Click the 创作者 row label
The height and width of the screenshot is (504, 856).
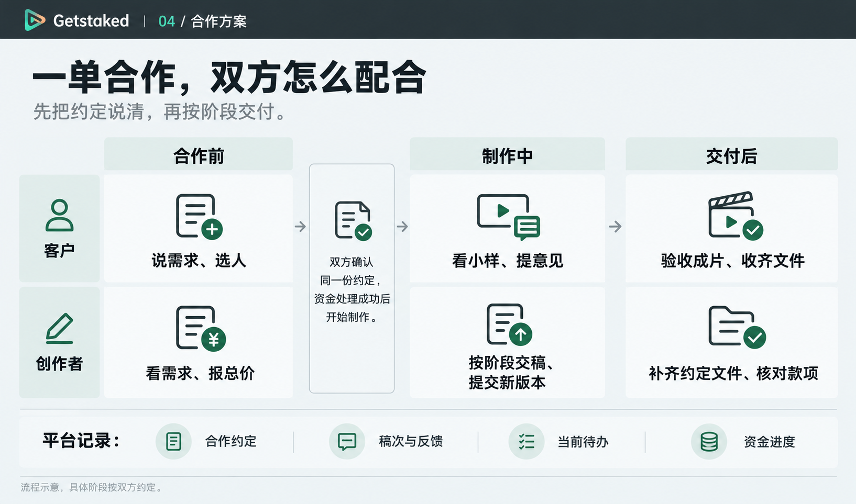click(x=59, y=363)
